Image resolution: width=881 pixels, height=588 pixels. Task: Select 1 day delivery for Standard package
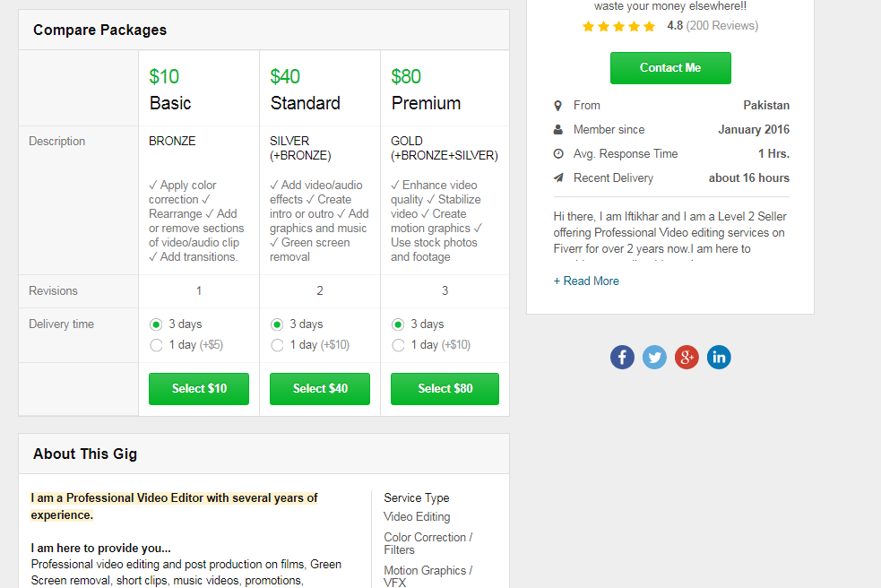(278, 345)
